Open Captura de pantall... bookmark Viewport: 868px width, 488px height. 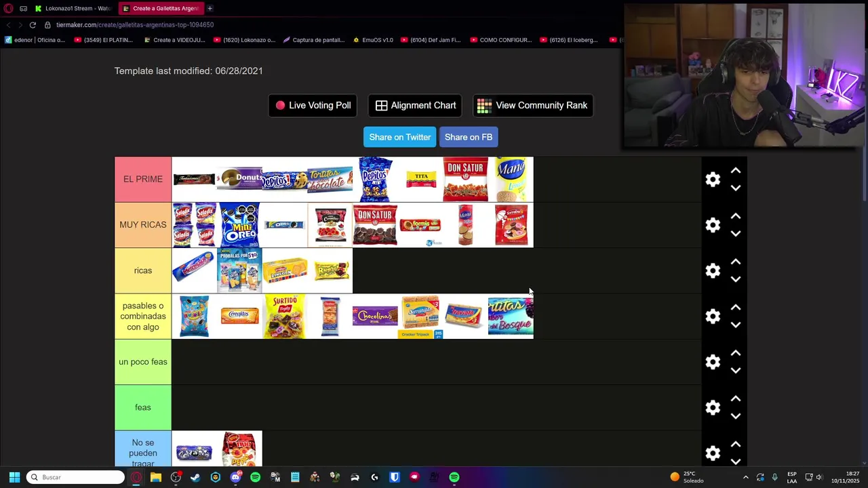click(x=314, y=40)
